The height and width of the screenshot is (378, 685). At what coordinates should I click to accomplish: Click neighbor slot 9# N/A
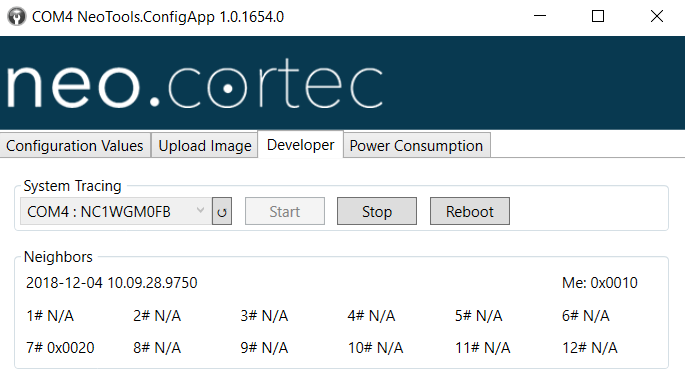click(264, 348)
